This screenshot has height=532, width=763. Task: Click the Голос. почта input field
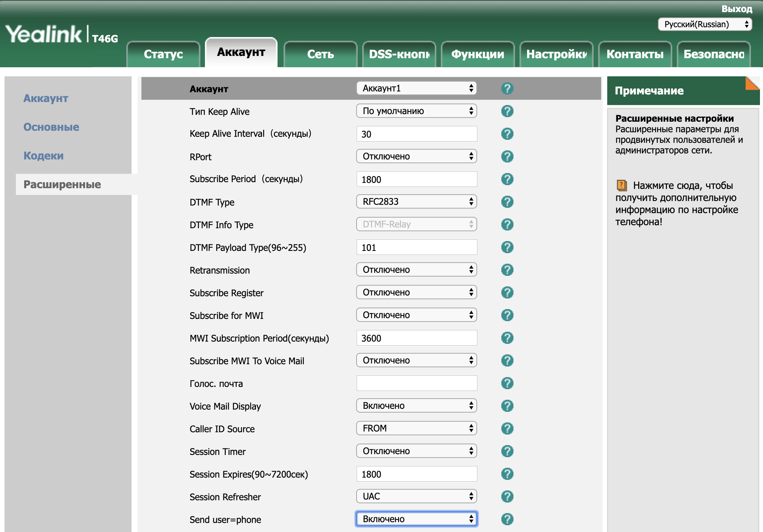pos(416,383)
